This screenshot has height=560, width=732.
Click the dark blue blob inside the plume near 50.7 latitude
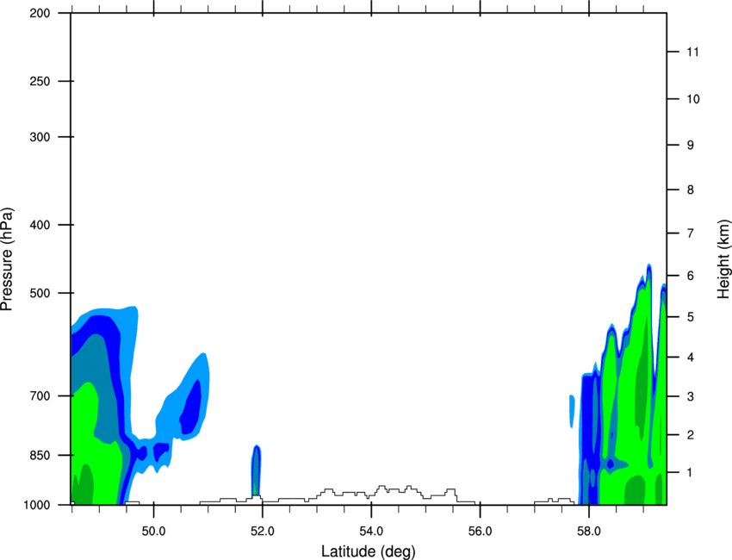pyautogui.click(x=190, y=407)
